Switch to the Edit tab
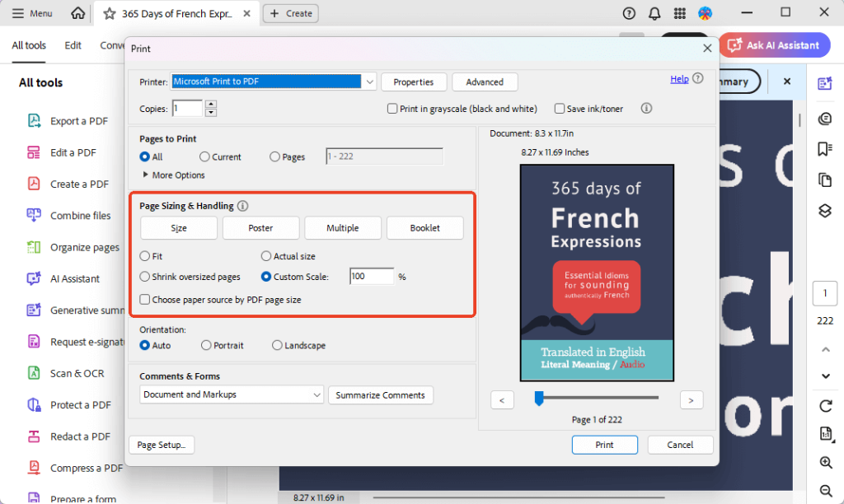This screenshot has width=844, height=504. click(x=73, y=45)
